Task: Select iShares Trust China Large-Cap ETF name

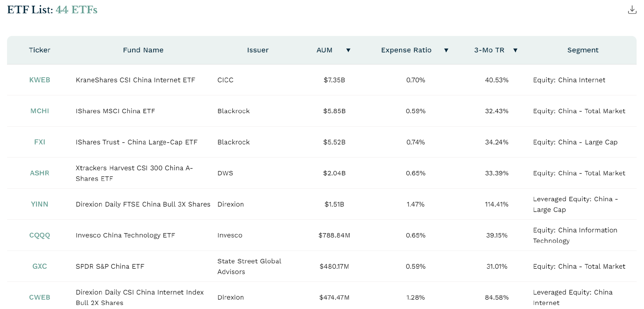Action: (137, 142)
